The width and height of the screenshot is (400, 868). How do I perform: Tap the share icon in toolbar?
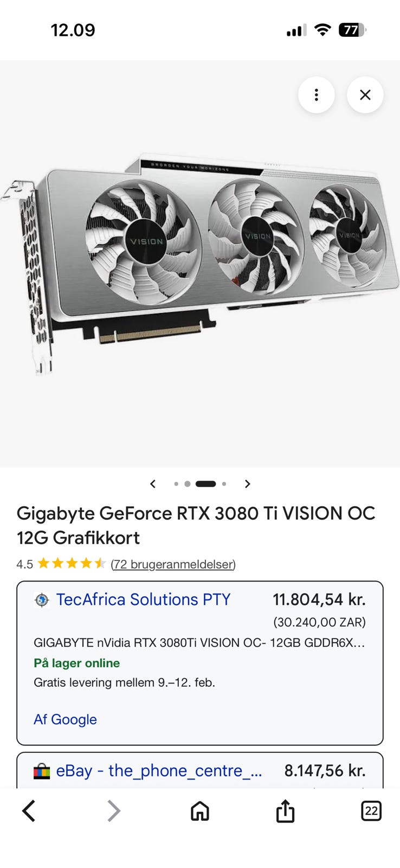click(285, 810)
